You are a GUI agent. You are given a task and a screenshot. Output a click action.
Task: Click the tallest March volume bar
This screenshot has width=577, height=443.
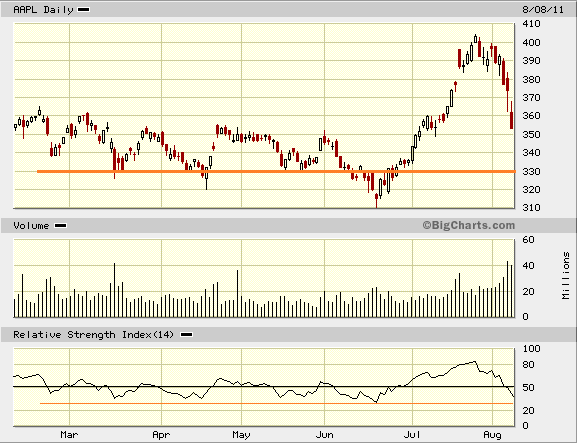coord(114,290)
